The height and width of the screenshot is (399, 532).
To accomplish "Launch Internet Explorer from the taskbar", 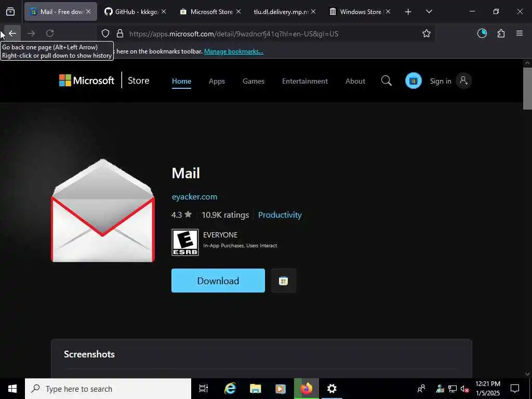I will coord(230,389).
